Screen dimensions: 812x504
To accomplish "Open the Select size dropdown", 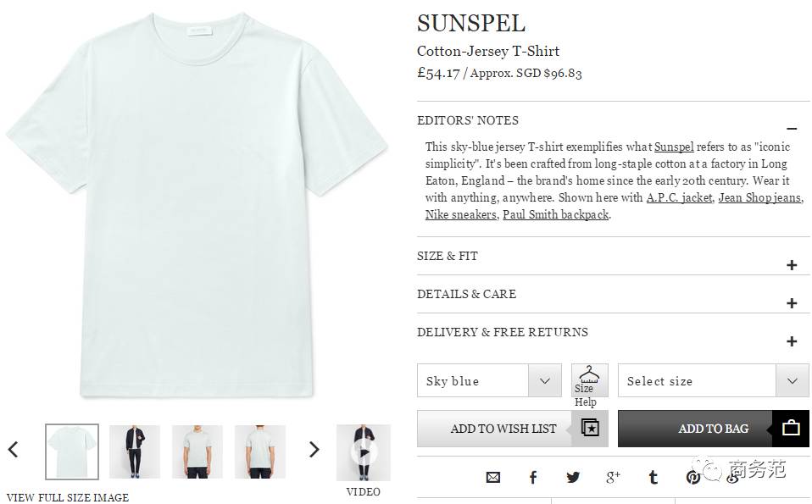I will pyautogui.click(x=713, y=381).
